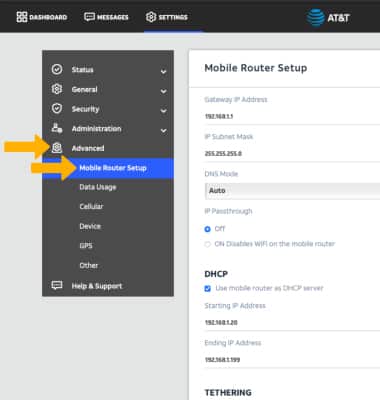Screen dimensions: 380x400
Task: Click the Starting IP Address field
Action: click(x=292, y=323)
